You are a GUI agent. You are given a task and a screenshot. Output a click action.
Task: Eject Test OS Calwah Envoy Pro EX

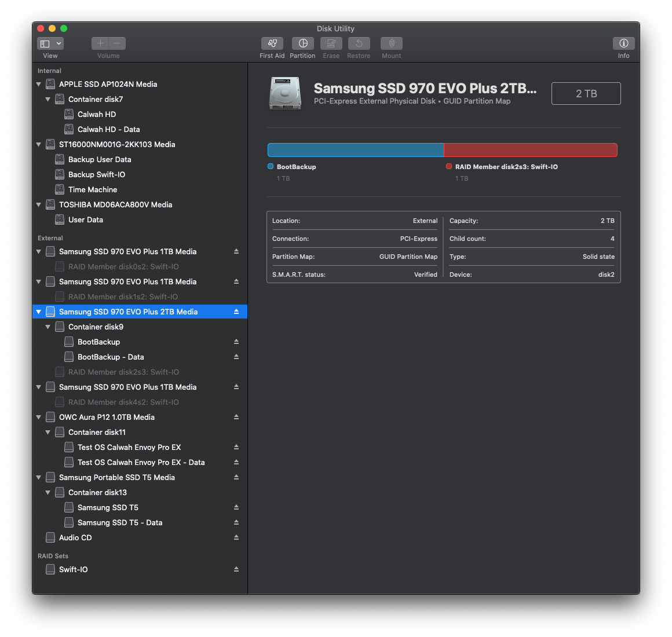236,447
